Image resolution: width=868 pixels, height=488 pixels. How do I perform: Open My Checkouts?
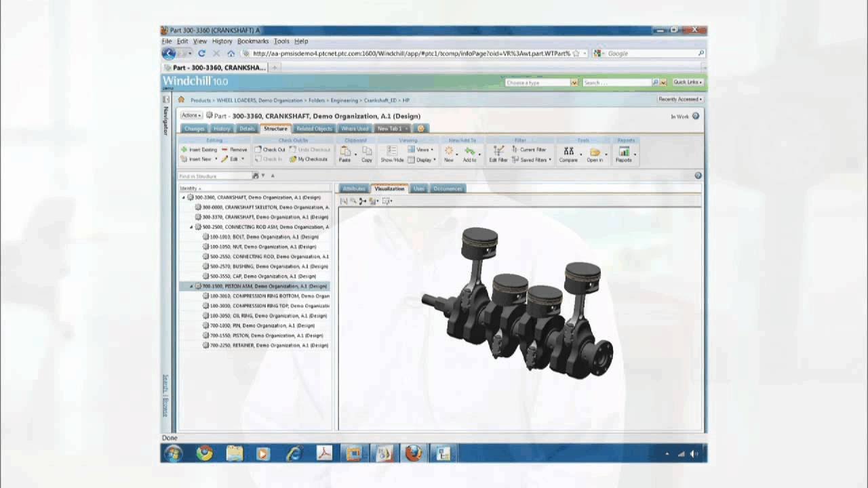309,159
